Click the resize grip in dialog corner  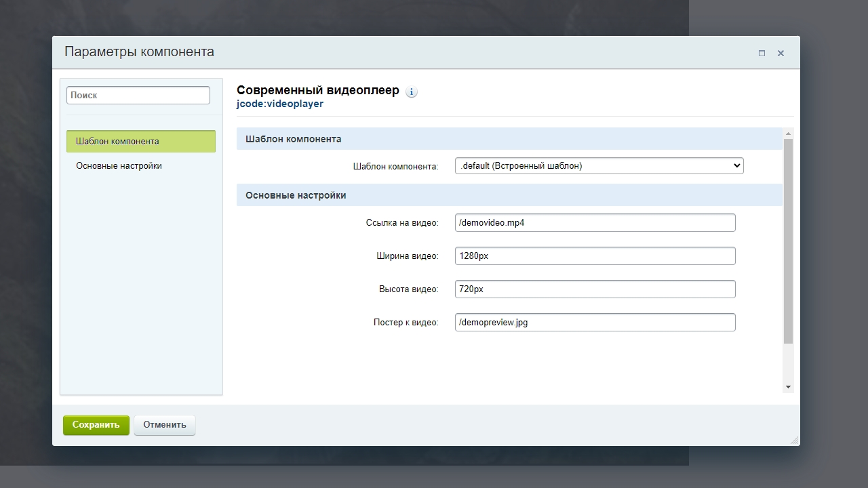pos(794,440)
